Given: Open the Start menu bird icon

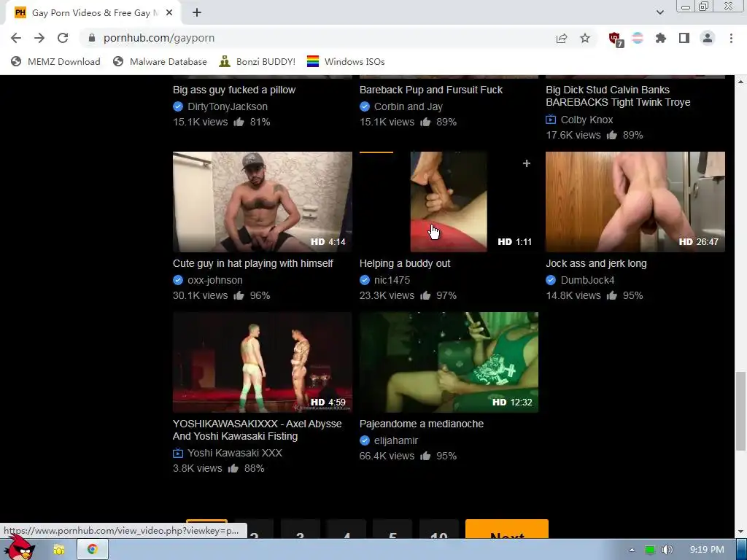Looking at the screenshot, I should point(20,548).
